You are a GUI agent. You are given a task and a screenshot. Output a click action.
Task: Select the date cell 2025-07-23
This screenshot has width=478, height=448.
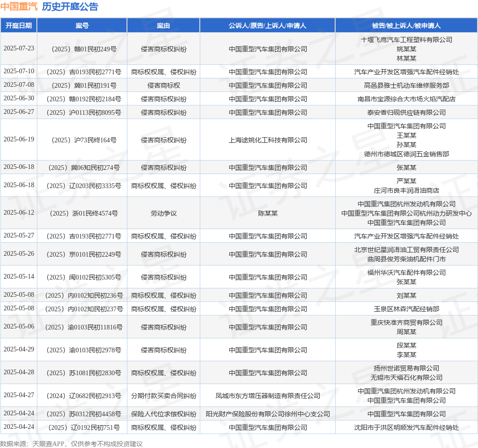[x=19, y=49]
